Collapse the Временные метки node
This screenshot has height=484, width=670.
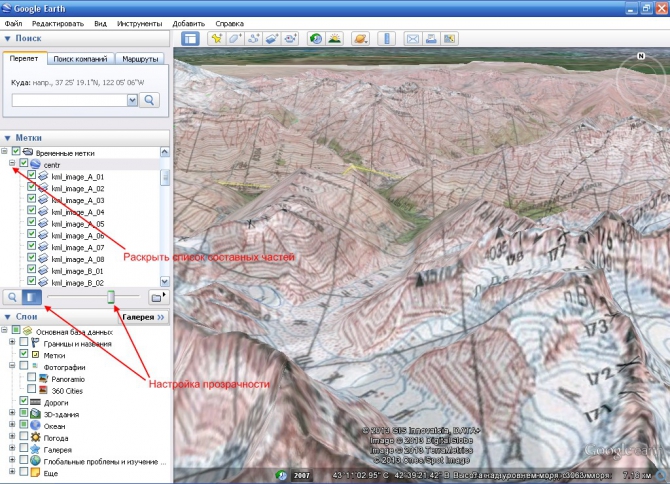(4, 151)
